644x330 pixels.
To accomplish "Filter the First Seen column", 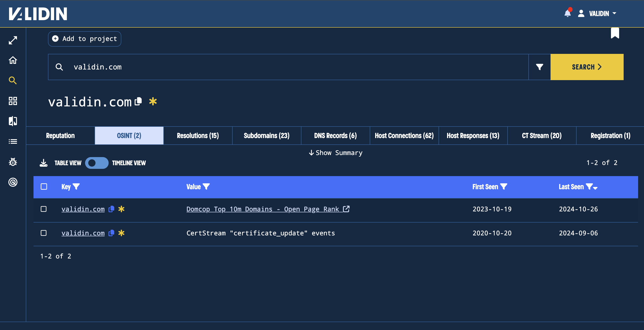I will tap(504, 187).
